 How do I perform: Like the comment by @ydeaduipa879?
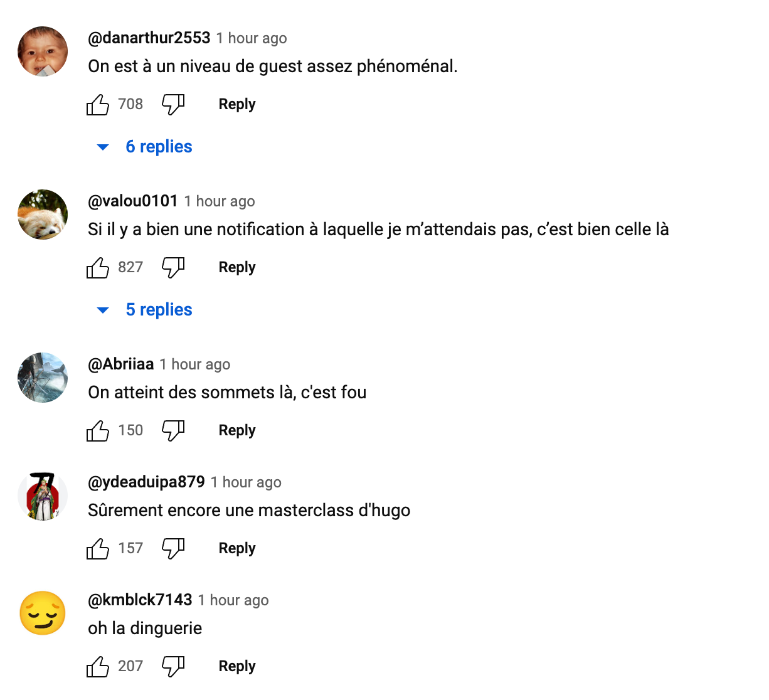tap(98, 548)
